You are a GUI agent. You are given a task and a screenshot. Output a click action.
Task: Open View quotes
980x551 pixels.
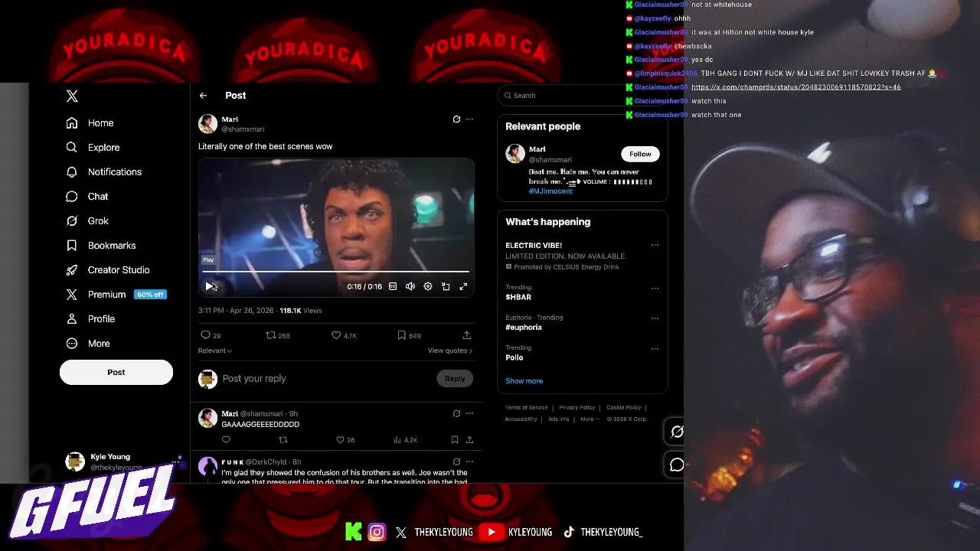(450, 350)
